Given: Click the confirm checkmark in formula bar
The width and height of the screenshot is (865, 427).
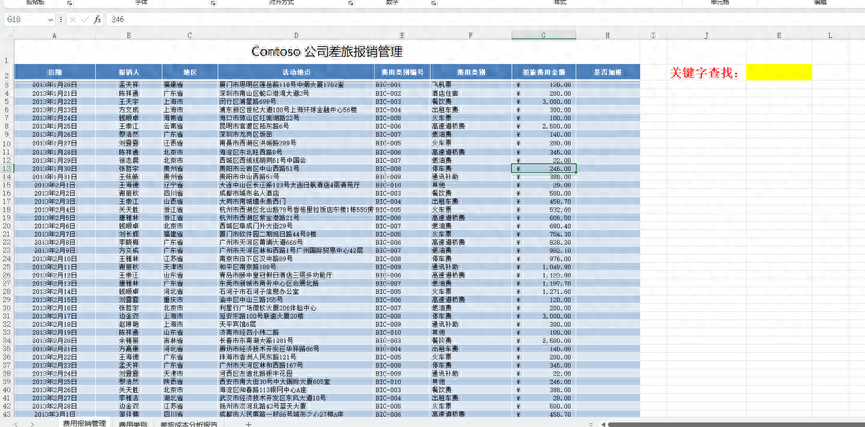Looking at the screenshot, I should point(84,19).
